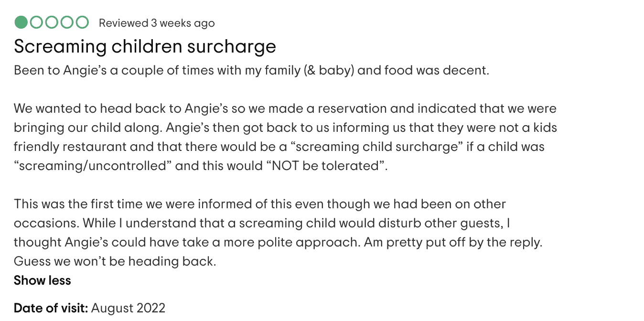Image resolution: width=644 pixels, height=321 pixels.
Task: Click the "Reviewed 3 weeks ago" timestamp
Action: (157, 23)
